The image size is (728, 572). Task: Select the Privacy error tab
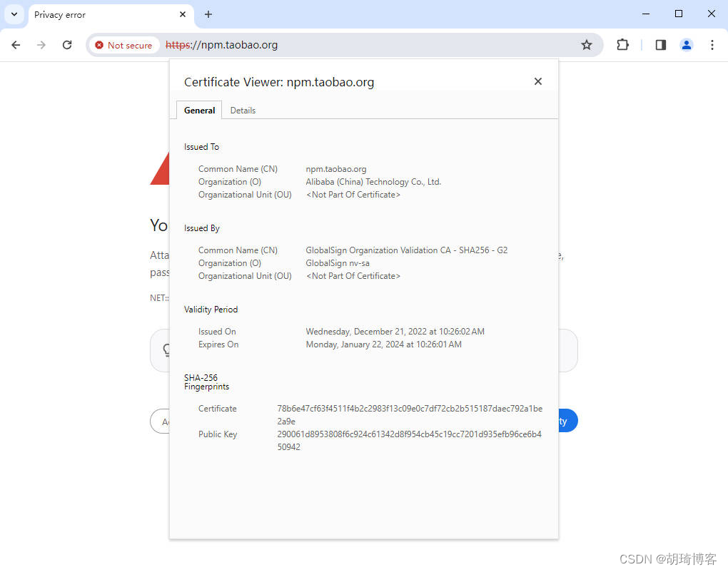click(x=111, y=15)
